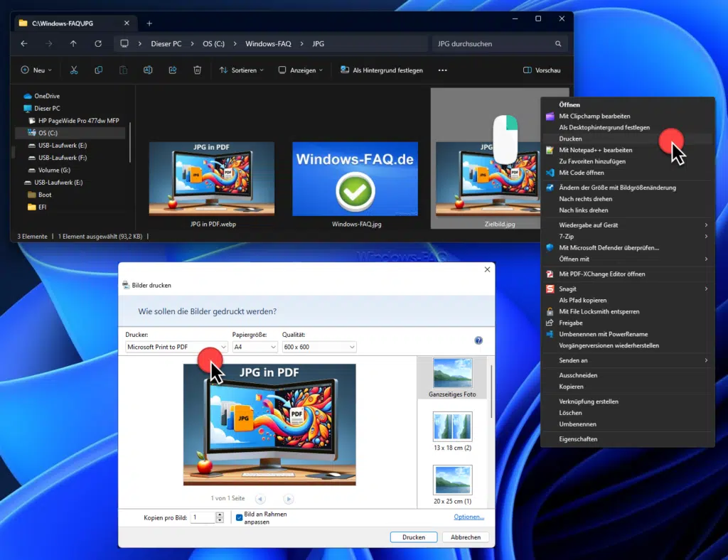Choose 'Eigenschaften' from context menu

click(578, 439)
